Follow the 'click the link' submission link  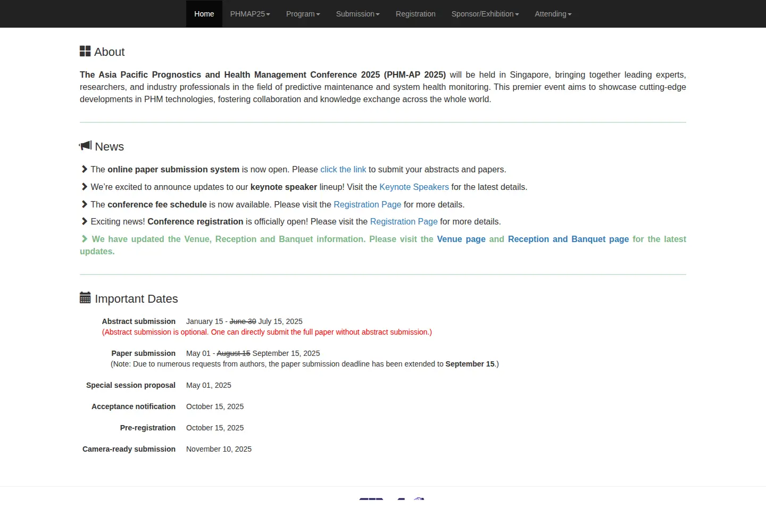point(343,169)
